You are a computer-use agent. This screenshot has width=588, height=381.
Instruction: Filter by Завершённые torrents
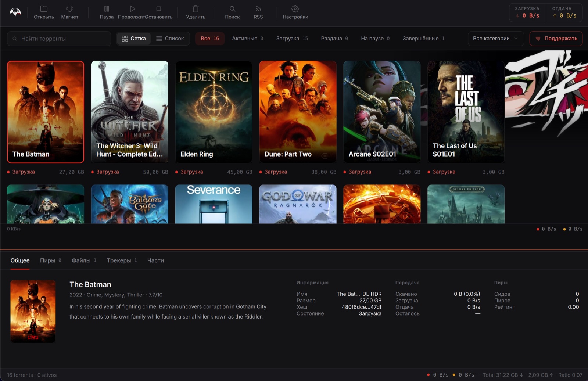click(423, 39)
